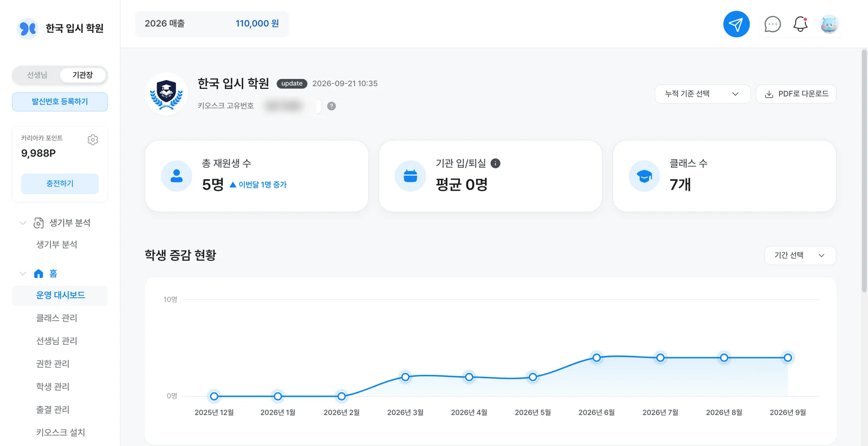Click the 7개 class count value
The image size is (868, 446).
[x=680, y=185]
